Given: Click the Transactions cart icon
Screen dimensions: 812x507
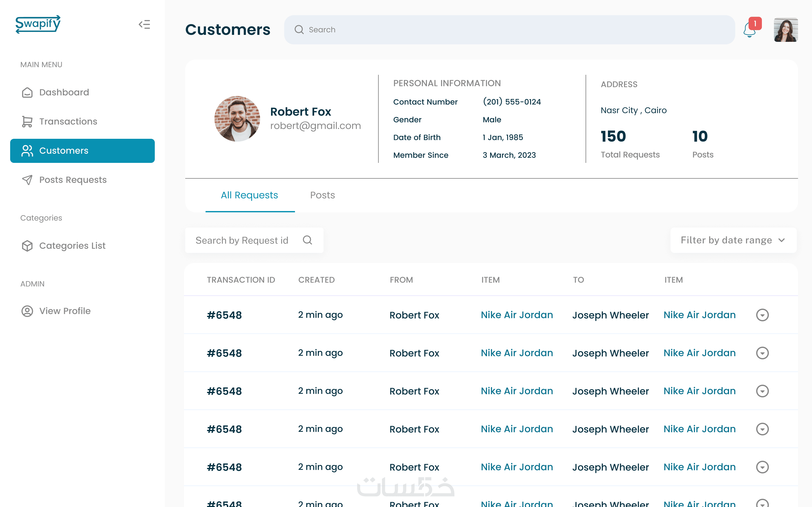Looking at the screenshot, I should (x=27, y=121).
